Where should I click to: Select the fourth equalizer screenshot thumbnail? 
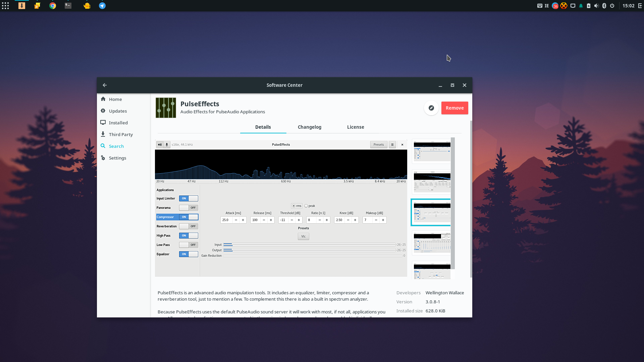coord(431,243)
